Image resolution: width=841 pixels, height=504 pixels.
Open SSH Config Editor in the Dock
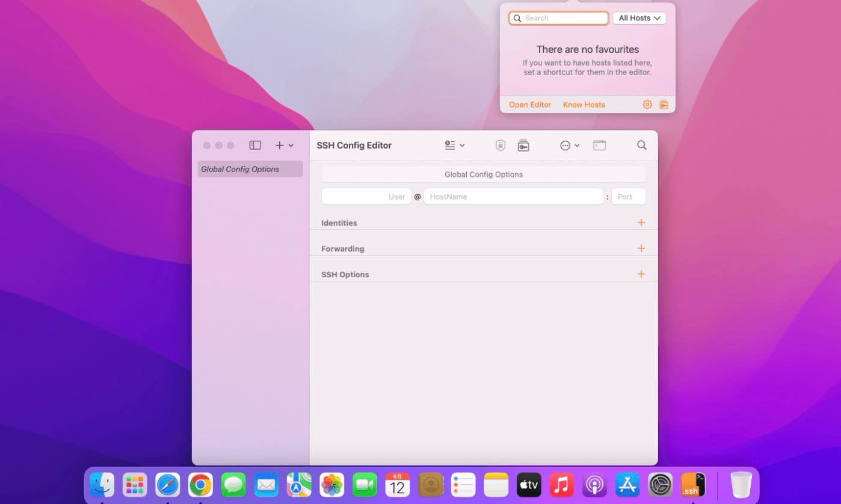(692, 485)
